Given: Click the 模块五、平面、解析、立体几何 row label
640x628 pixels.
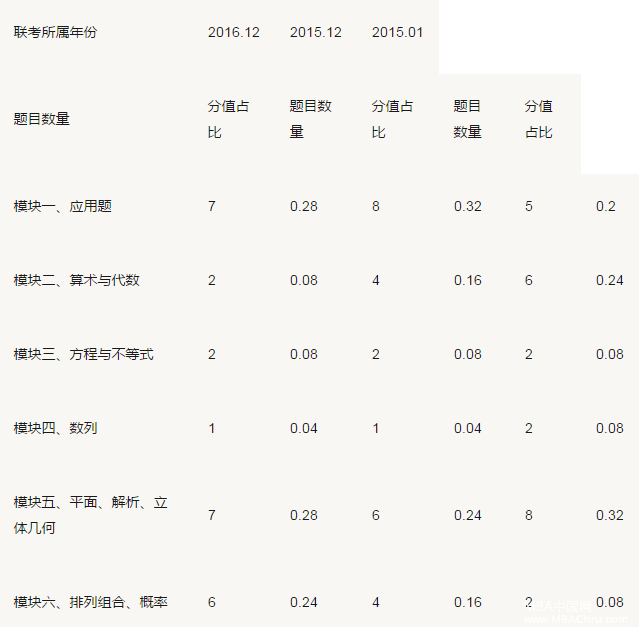Looking at the screenshot, I should click(91, 514).
